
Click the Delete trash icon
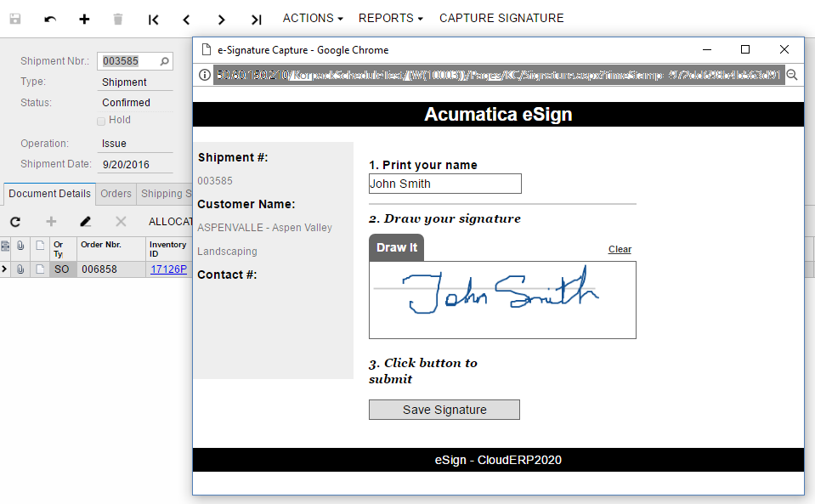(x=118, y=20)
